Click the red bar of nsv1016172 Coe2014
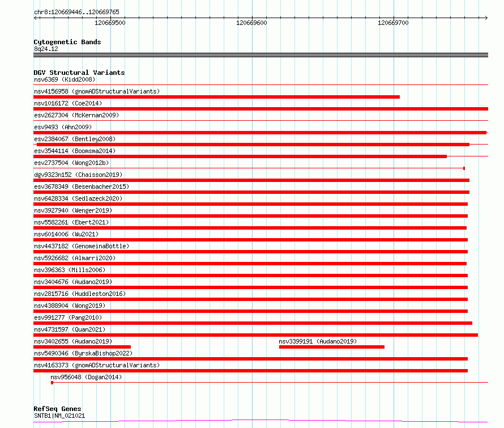Image resolution: width=504 pixels, height=428 pixels. (260, 109)
